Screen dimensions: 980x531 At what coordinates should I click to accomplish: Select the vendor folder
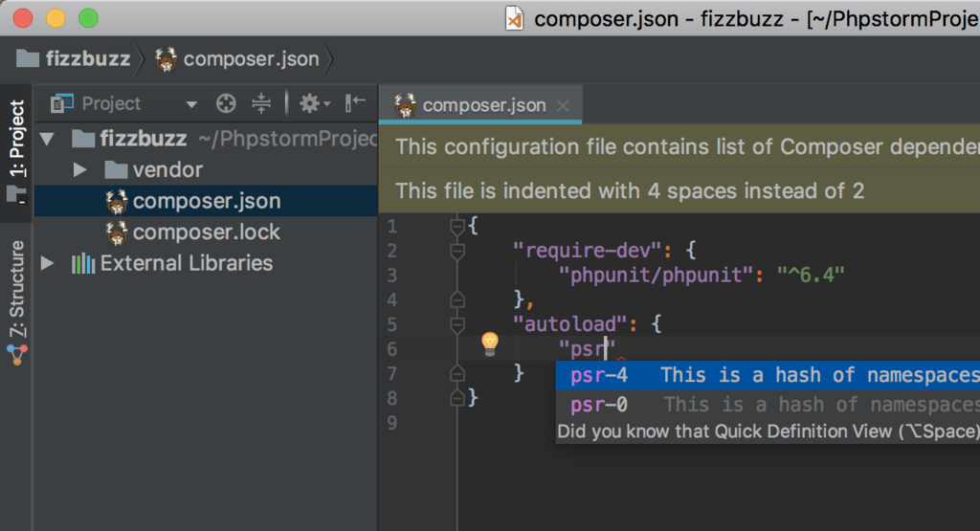pos(154,169)
